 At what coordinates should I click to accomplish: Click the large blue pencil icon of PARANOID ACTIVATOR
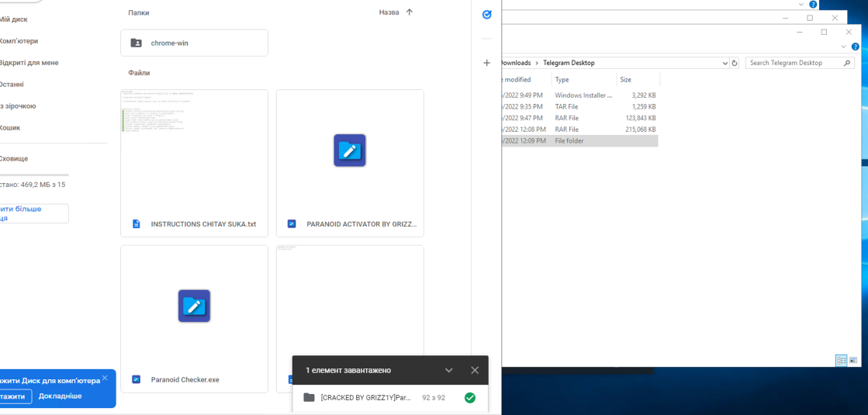pos(350,150)
